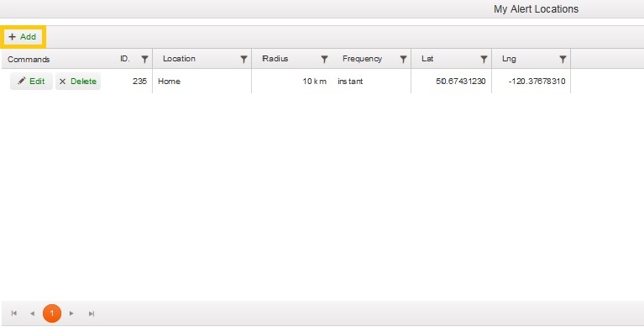The image size is (644, 332).
Task: Sort by the Location column header
Action: 179,59
